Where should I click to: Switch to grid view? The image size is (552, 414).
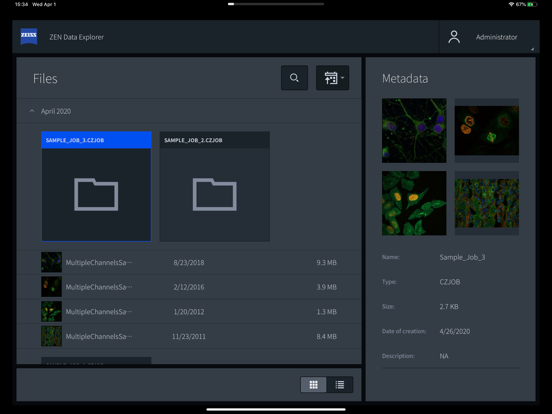pyautogui.click(x=313, y=385)
